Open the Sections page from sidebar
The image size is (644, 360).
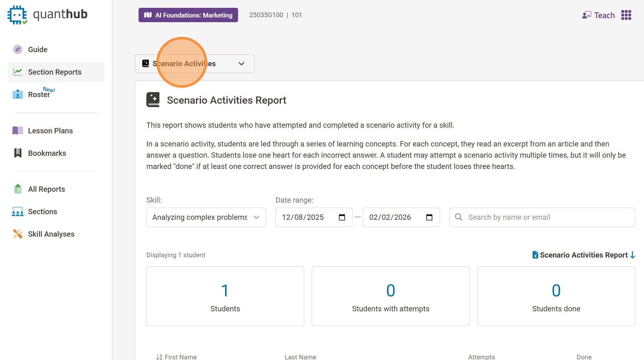[42, 211]
